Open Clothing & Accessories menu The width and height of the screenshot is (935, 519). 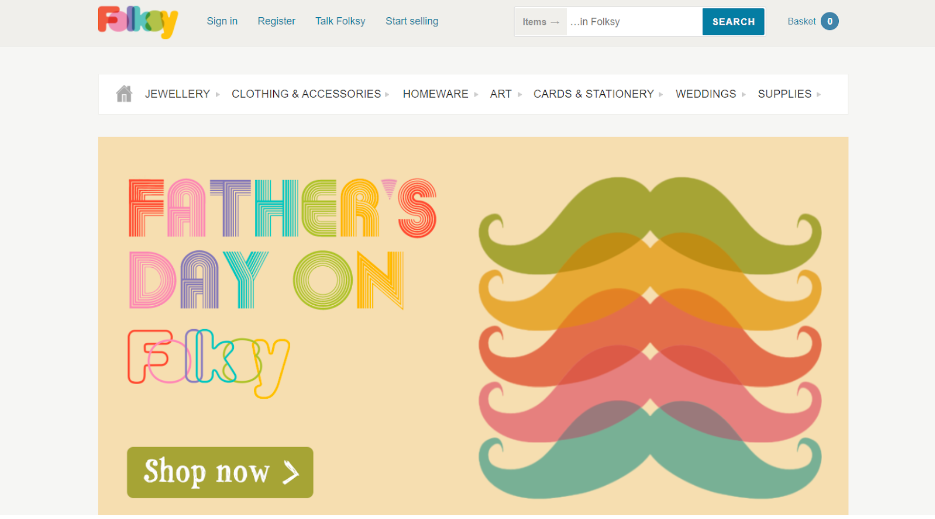[x=306, y=94]
